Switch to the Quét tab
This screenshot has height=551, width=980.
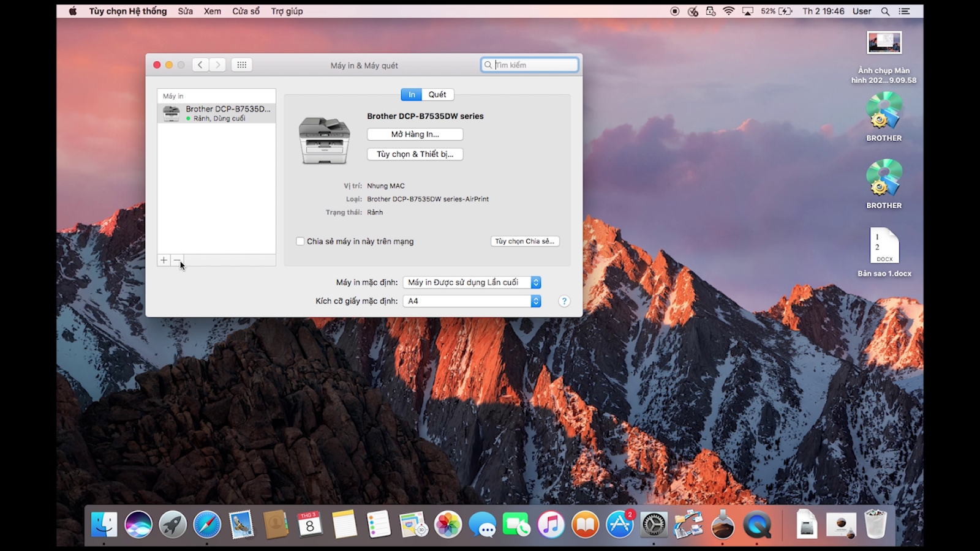(x=437, y=94)
